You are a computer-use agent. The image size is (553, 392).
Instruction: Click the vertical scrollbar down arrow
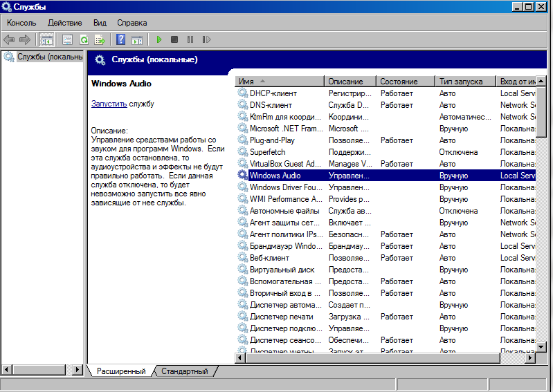541,346
